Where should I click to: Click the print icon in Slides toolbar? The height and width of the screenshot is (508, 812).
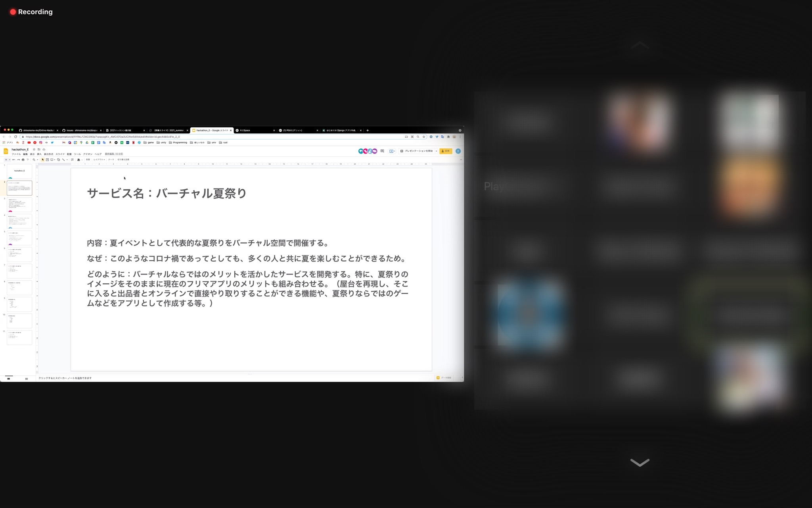(x=23, y=160)
